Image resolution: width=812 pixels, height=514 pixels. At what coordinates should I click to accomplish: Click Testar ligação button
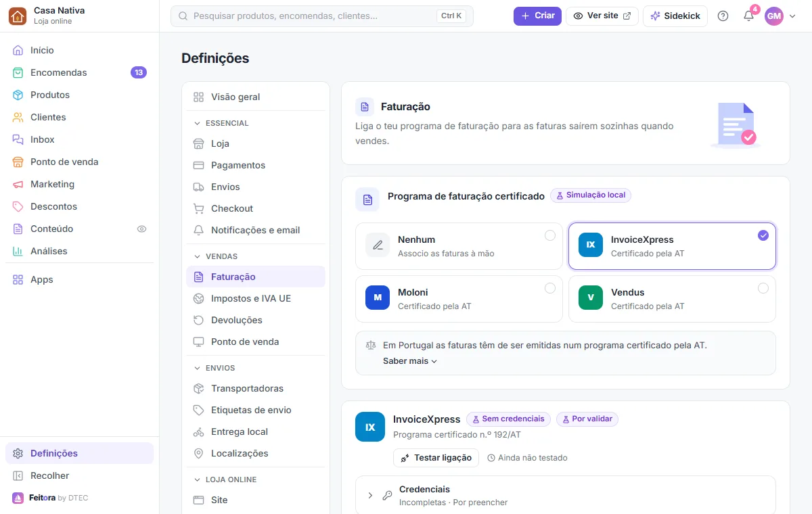(436, 458)
